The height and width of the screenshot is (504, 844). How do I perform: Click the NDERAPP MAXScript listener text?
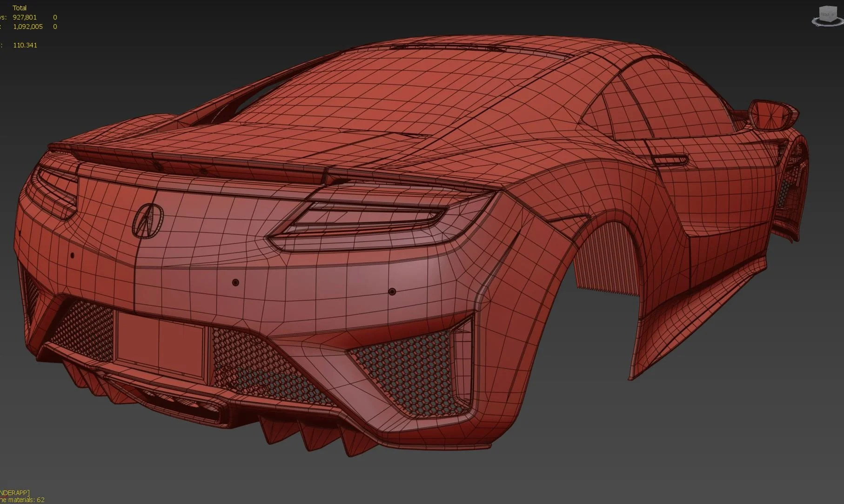point(15,492)
